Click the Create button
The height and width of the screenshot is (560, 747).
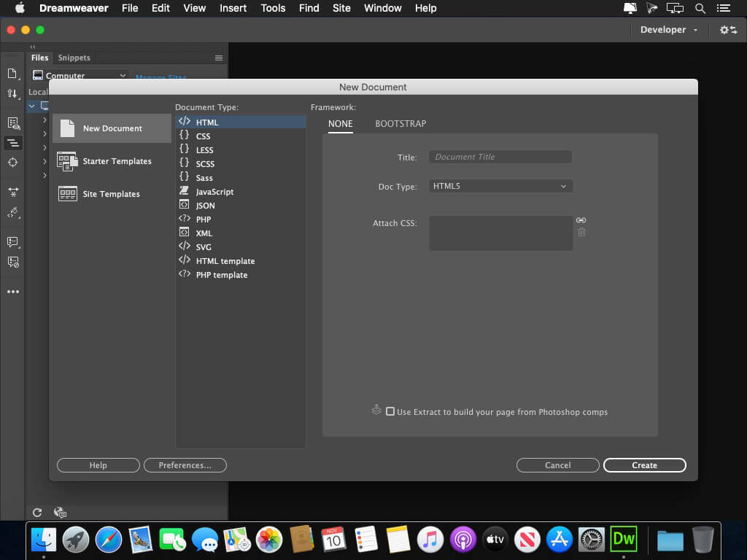pyautogui.click(x=644, y=465)
